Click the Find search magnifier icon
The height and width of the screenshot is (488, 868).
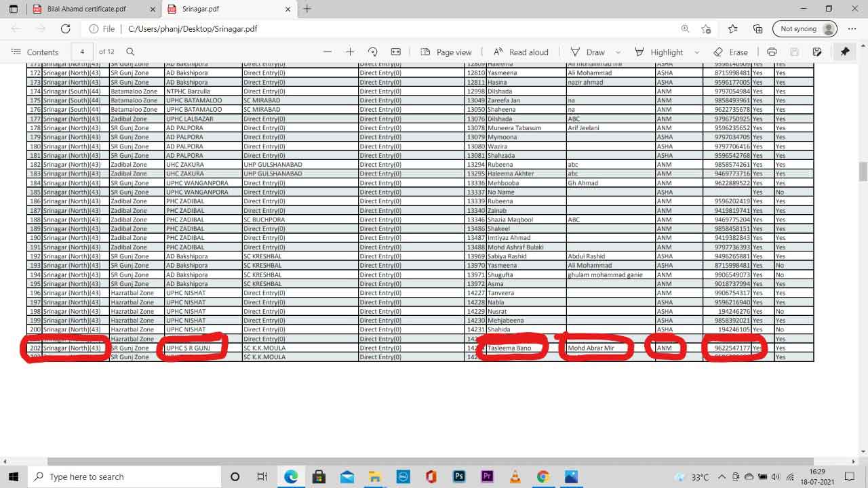pyautogui.click(x=130, y=52)
